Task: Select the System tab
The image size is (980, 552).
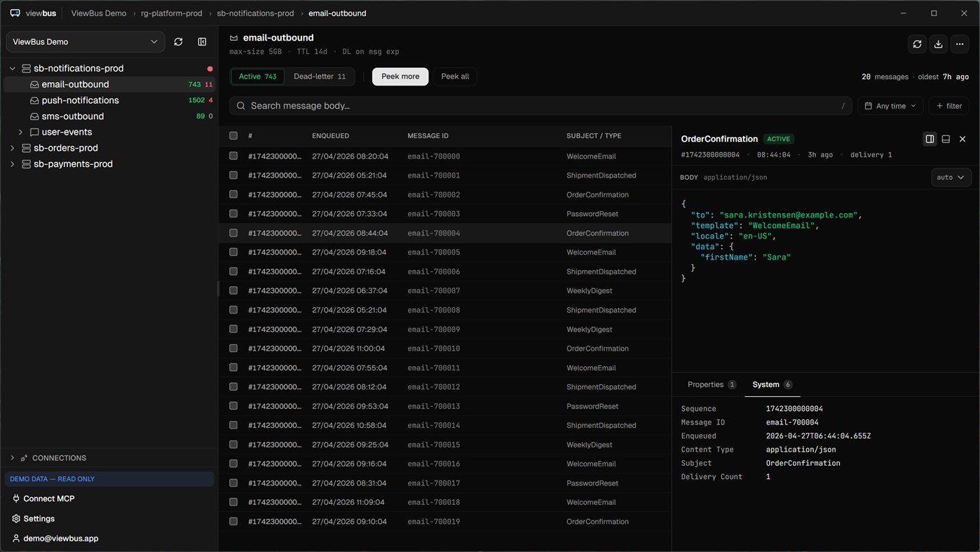Action: [772, 384]
